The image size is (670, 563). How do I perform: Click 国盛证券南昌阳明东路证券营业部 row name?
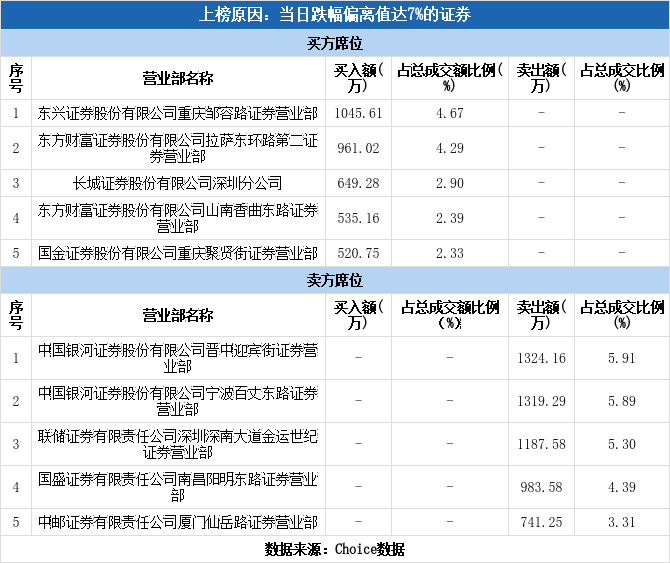point(178,487)
